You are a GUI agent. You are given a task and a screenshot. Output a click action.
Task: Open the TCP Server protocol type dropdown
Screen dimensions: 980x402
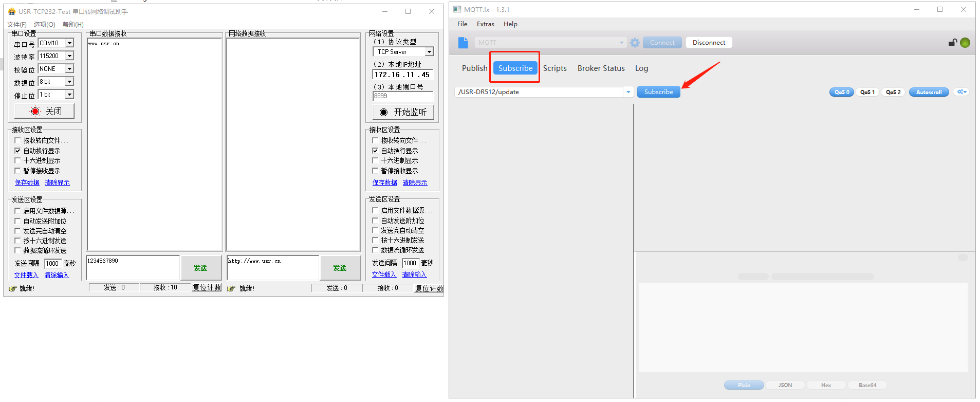coord(429,52)
